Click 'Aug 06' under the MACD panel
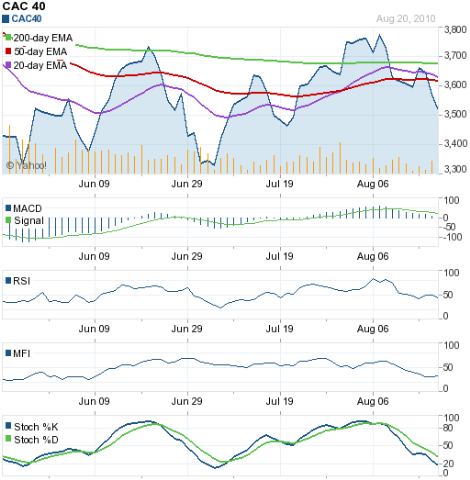Image resolution: width=470 pixels, height=480 pixels. [373, 256]
